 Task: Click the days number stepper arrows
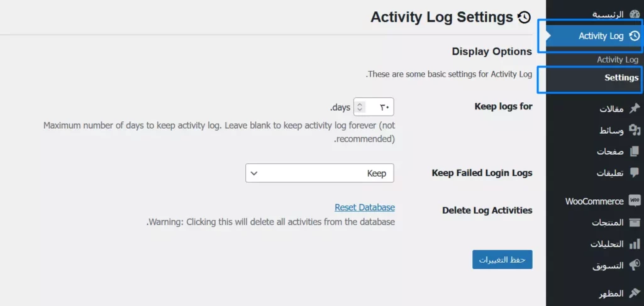pyautogui.click(x=360, y=107)
